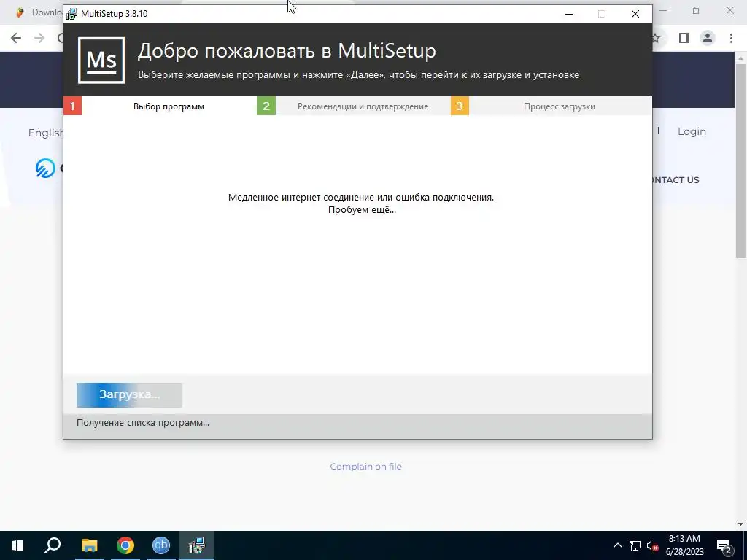This screenshot has width=747, height=560.
Task: Switch to Chrome from the taskbar
Action: pyautogui.click(x=125, y=545)
